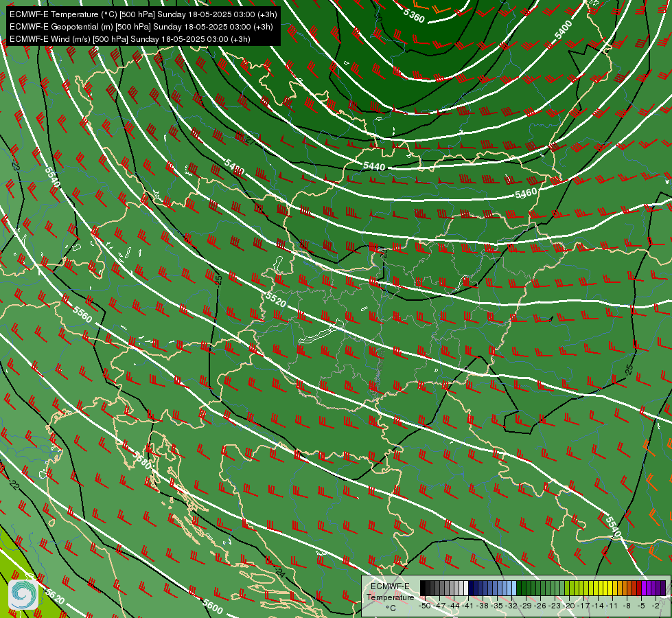The image size is (672, 618).
Task: Click the 5520 geopotential contour label
Action: (275, 299)
